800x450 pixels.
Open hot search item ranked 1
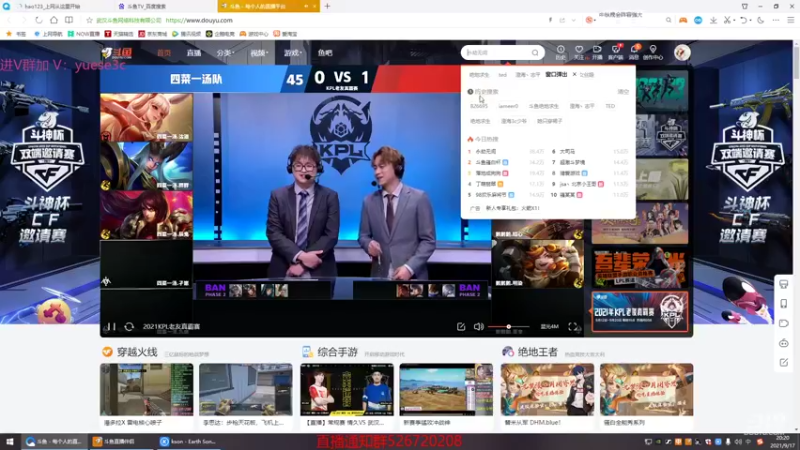click(485, 152)
